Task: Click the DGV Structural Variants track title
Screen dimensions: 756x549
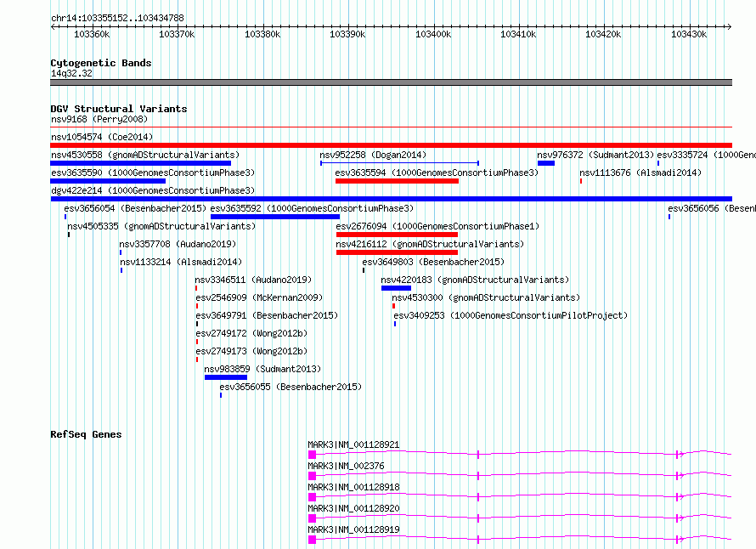Action: [x=119, y=109]
